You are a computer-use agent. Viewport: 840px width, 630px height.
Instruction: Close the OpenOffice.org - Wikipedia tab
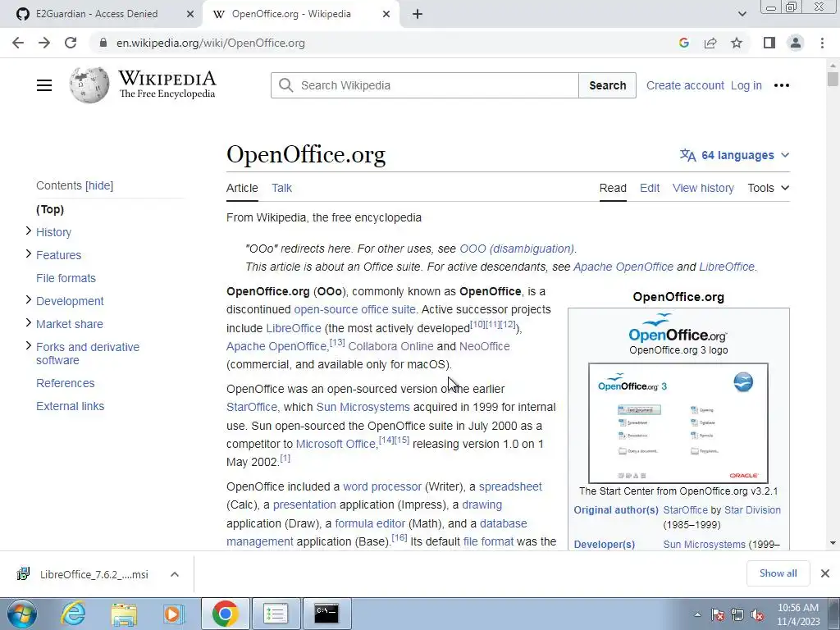point(386,14)
